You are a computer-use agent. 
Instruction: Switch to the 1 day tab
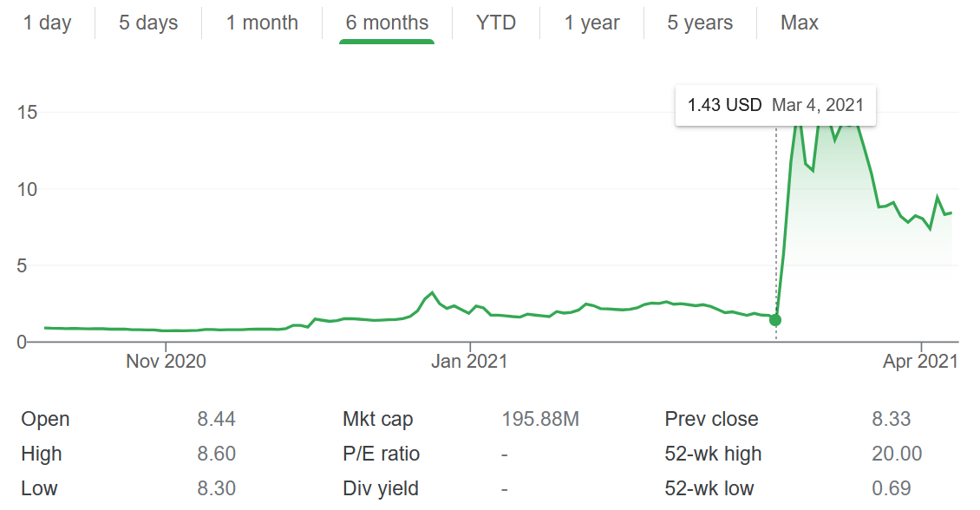pos(47,23)
